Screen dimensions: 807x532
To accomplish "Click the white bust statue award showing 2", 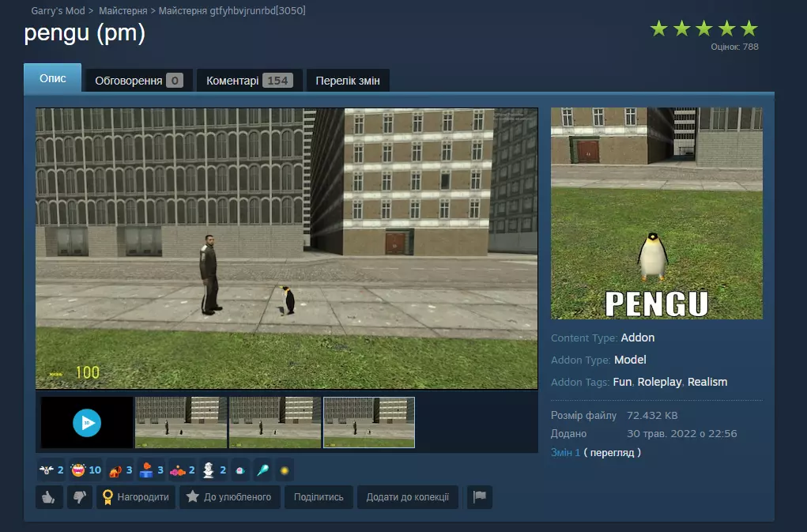I will pyautogui.click(x=214, y=470).
